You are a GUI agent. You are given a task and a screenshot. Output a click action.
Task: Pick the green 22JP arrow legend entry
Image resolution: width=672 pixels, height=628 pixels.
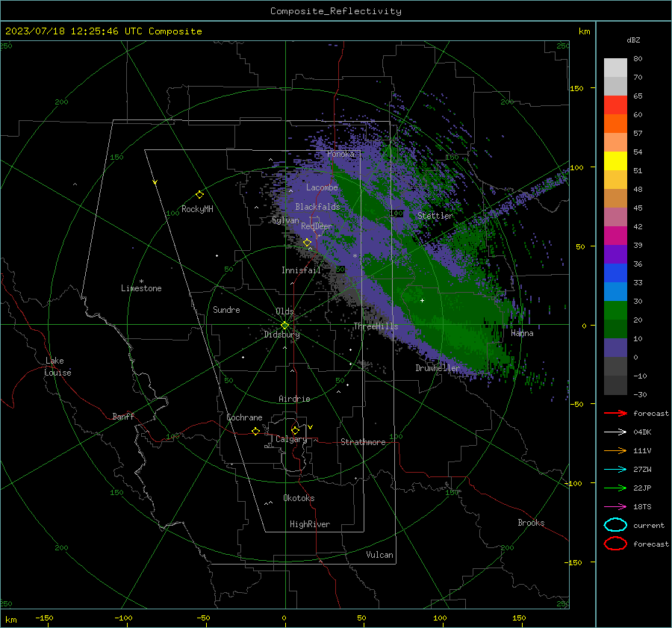pos(615,488)
